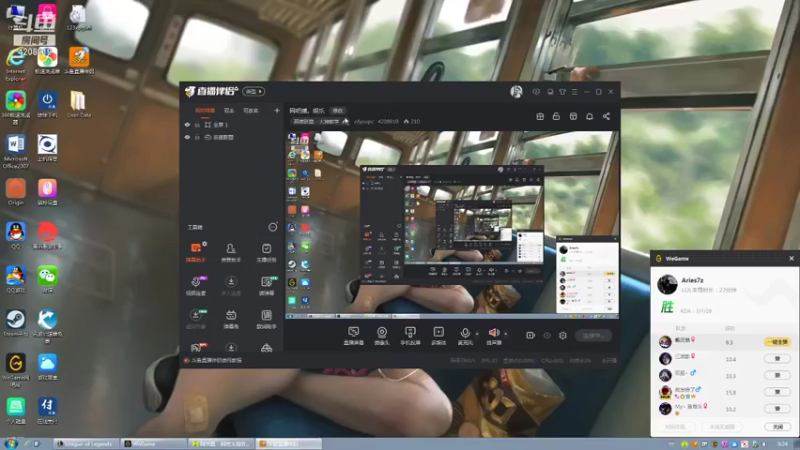Expand the microphone options arrow
Screen dimensions: 800x450
(x=477, y=334)
